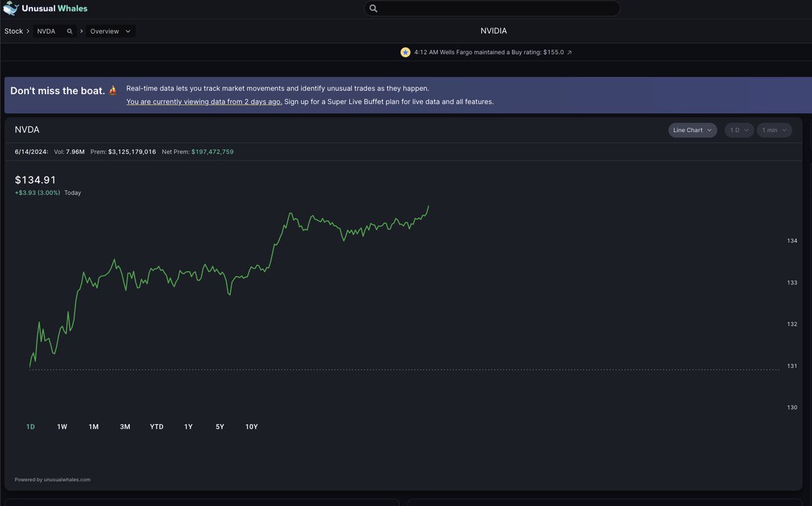Viewport: 812px width, 506px height.
Task: Select the 1D timeframe tab
Action: (x=30, y=427)
